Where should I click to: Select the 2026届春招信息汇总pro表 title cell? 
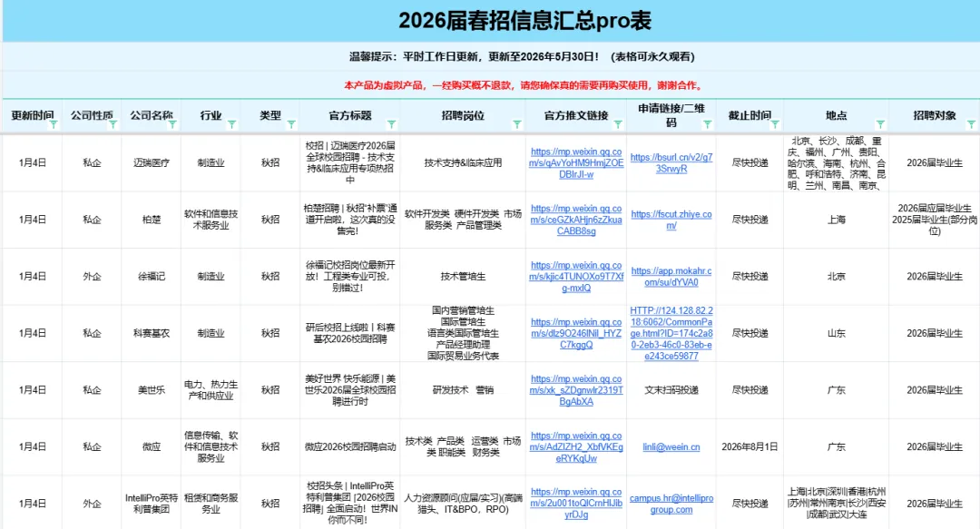point(491,21)
